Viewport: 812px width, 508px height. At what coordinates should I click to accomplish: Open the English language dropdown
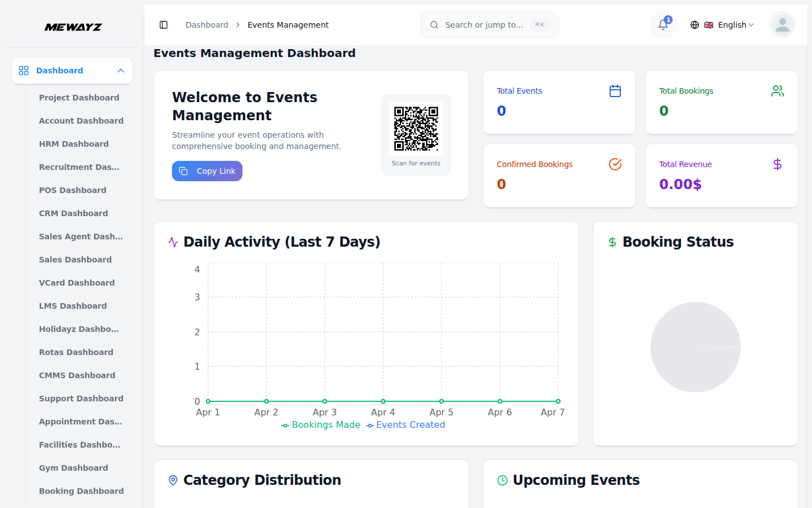click(730, 25)
